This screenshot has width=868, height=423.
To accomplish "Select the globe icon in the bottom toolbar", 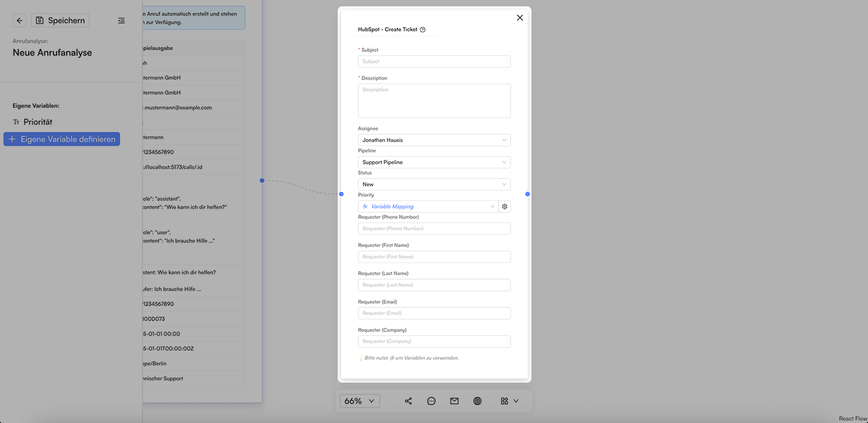I will tap(477, 401).
